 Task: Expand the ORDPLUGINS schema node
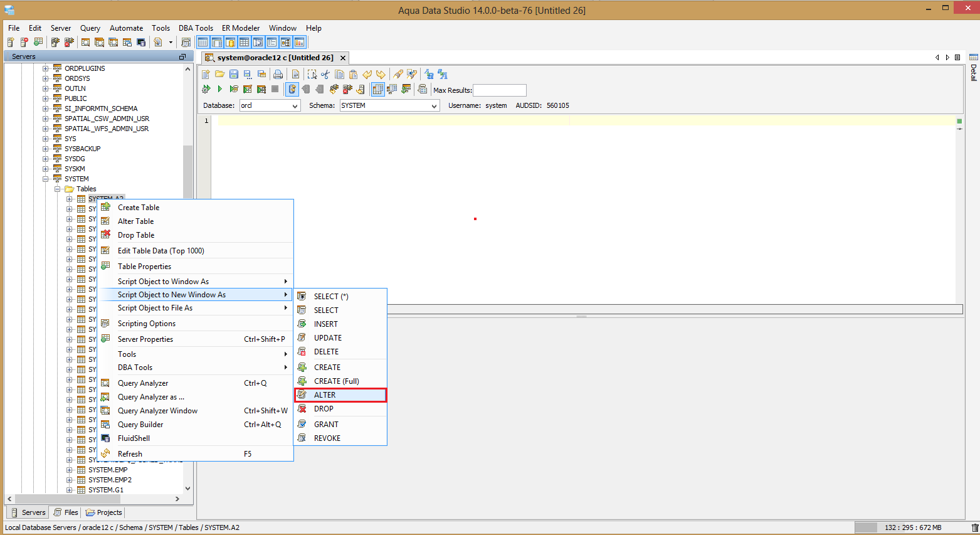point(45,68)
